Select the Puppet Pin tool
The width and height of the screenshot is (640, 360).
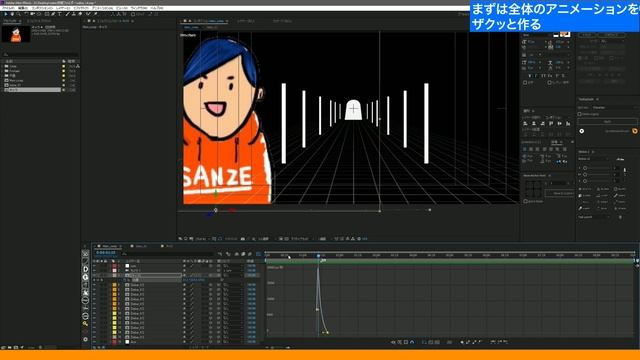[95, 14]
